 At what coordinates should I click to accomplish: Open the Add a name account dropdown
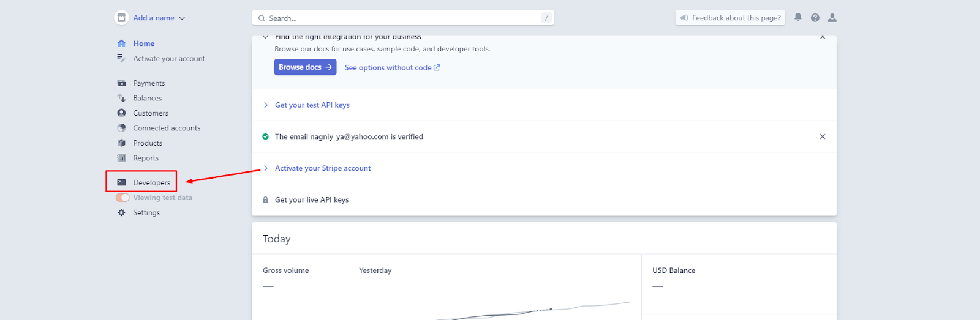click(159, 18)
